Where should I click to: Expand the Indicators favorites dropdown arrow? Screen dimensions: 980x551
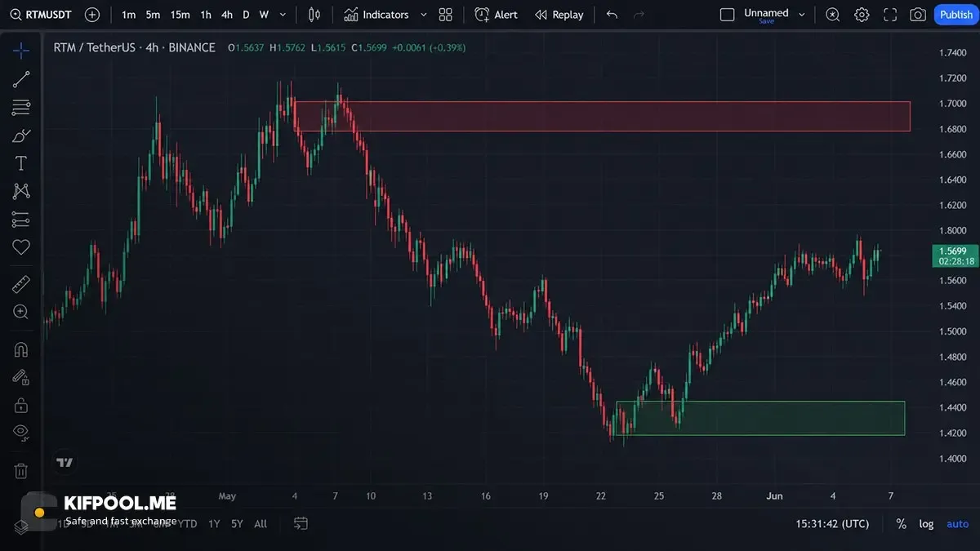point(423,15)
